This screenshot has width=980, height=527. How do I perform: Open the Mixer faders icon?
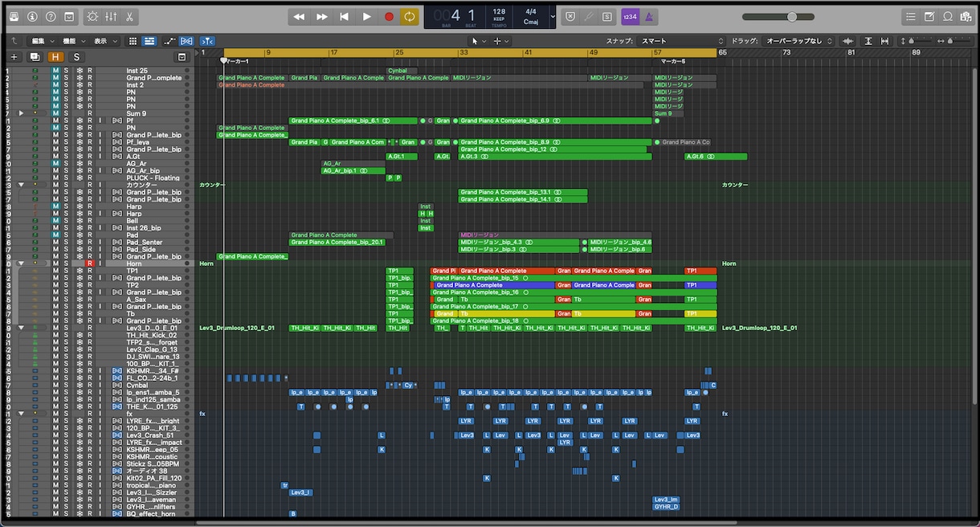[x=112, y=16]
